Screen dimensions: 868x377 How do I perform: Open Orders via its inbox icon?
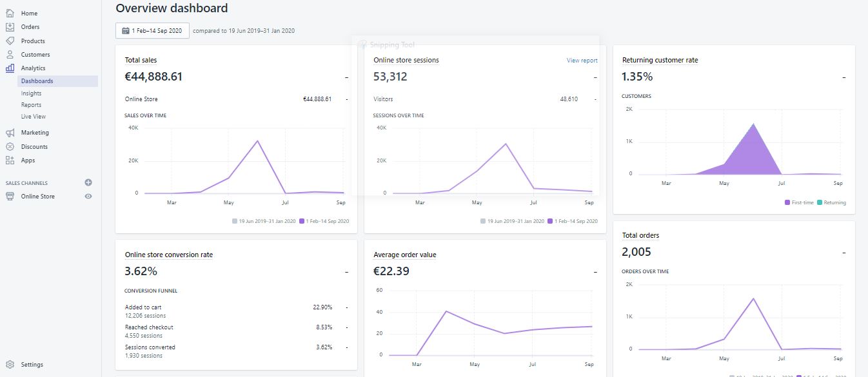[x=10, y=27]
